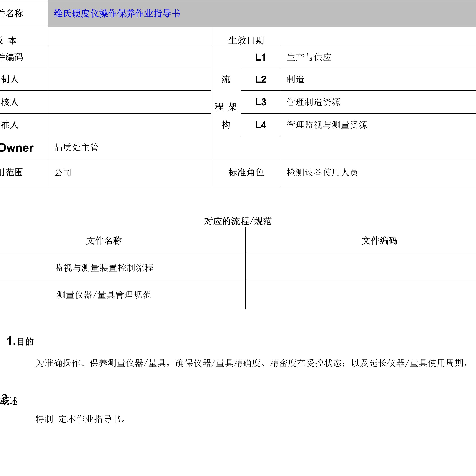Select the L2 cell
The width and height of the screenshot is (476, 476).
(261, 79)
